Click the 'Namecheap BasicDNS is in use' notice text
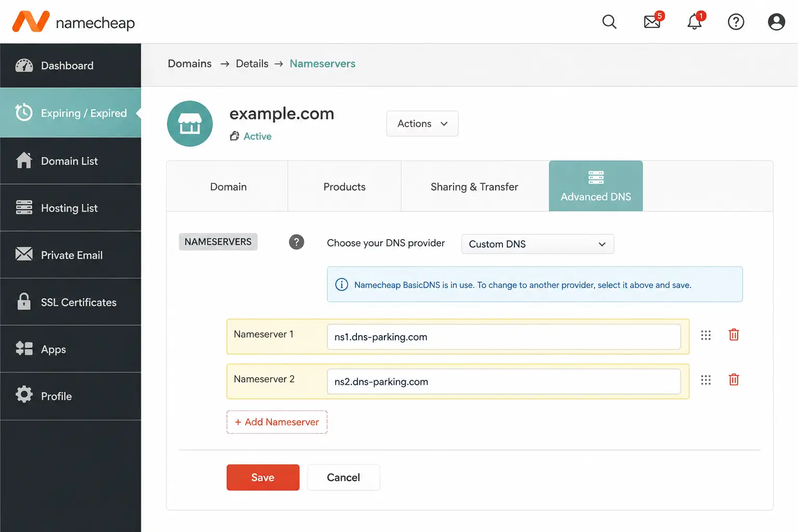This screenshot has height=532, width=798. (x=523, y=285)
